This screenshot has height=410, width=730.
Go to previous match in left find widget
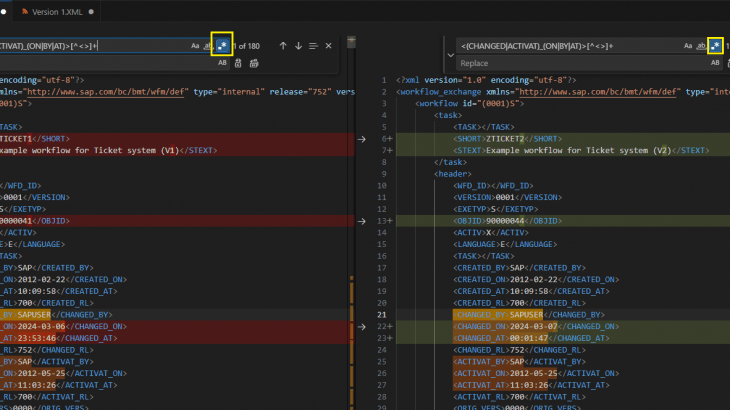[283, 46]
